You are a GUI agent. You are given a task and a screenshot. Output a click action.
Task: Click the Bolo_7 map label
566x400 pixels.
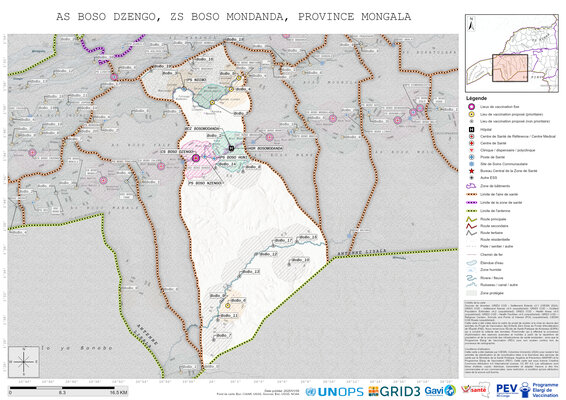(x=223, y=336)
